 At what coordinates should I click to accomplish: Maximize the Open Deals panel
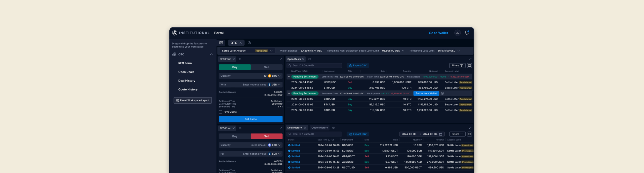click(x=470, y=59)
